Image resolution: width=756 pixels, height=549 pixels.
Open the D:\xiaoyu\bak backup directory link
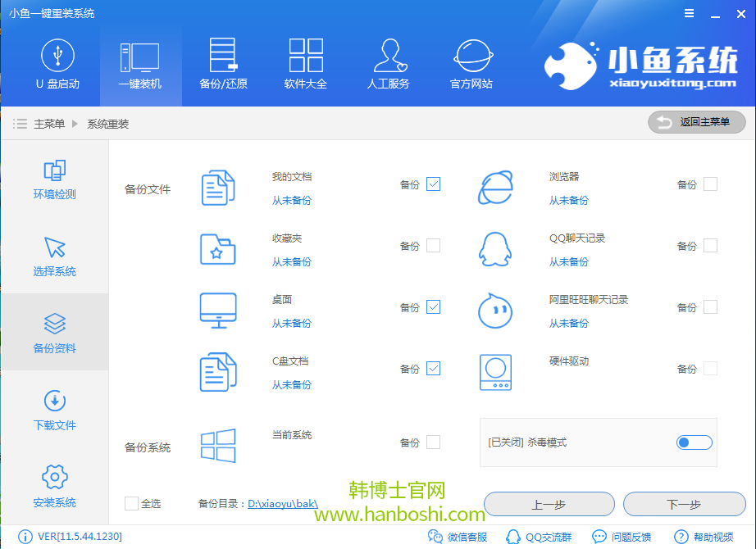(x=283, y=504)
